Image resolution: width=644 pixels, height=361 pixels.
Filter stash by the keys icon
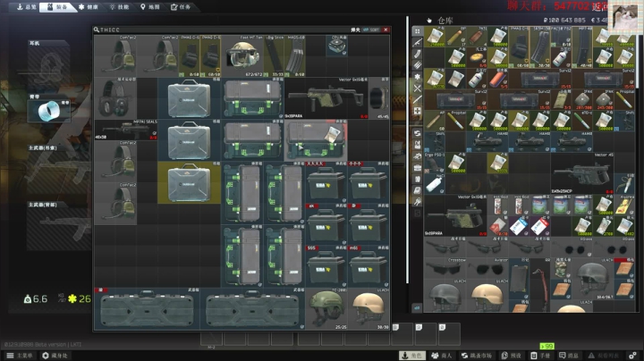click(x=418, y=201)
